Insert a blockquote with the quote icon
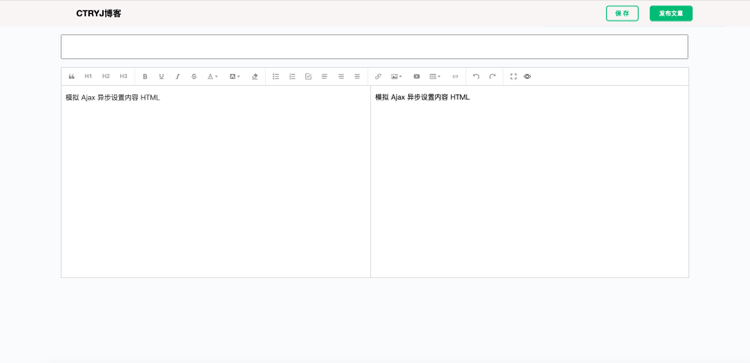750x363 pixels. [72, 77]
